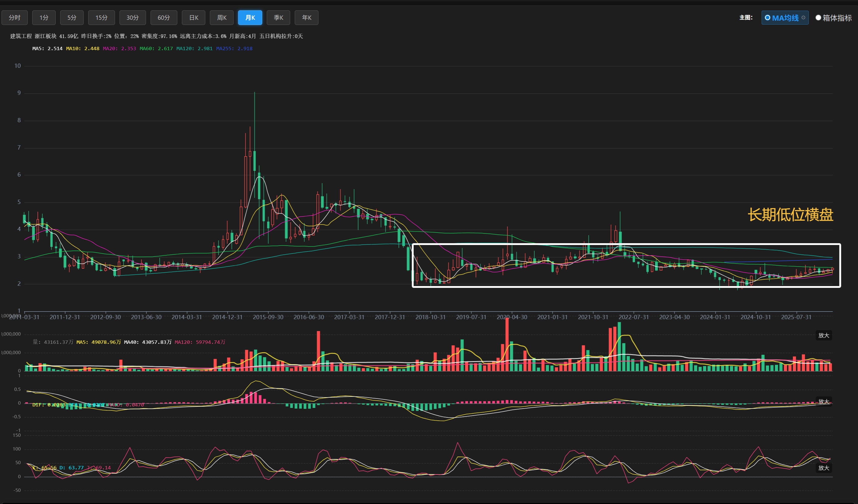The height and width of the screenshot is (504, 858).
Task: Open MA均线 settings gear icon
Action: [803, 18]
